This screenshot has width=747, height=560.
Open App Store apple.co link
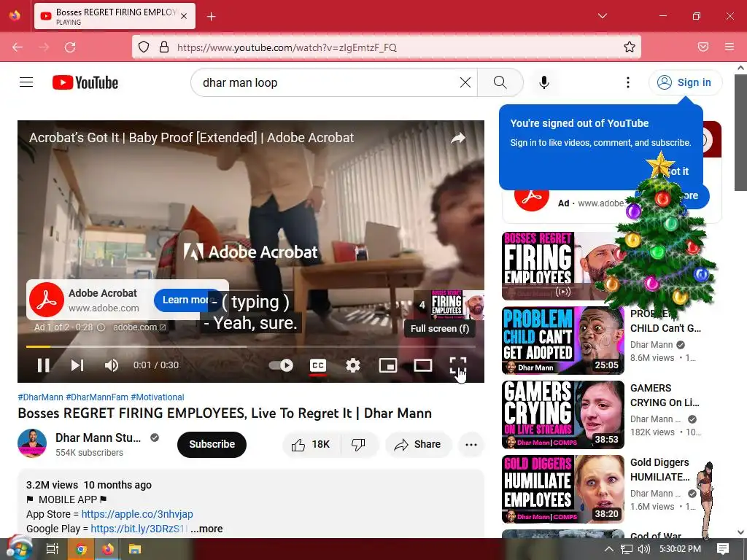137,514
